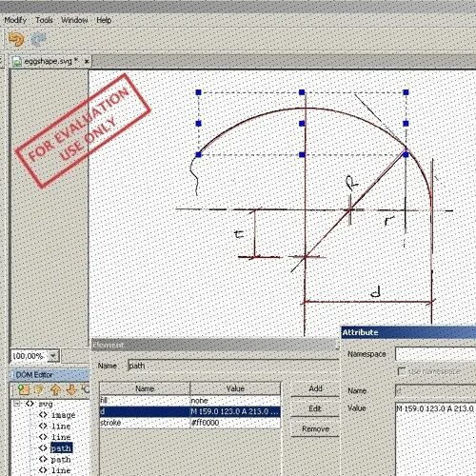Click the Attribute dialog title bar
Image resolution: width=476 pixels, height=476 pixels.
[x=408, y=332]
